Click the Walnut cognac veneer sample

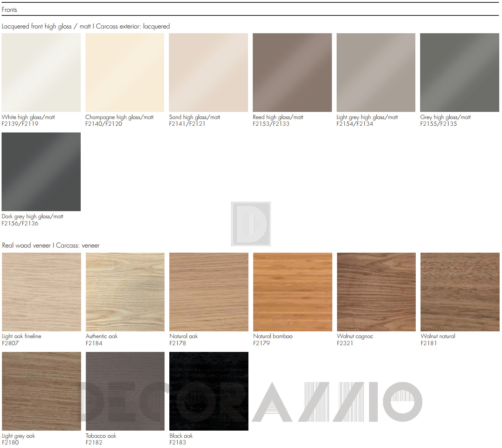376,292
